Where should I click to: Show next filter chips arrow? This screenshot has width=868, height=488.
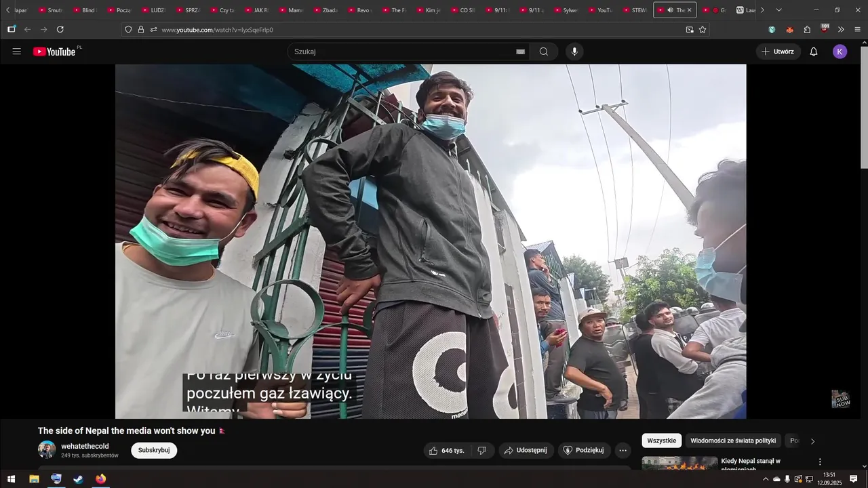pos(812,441)
